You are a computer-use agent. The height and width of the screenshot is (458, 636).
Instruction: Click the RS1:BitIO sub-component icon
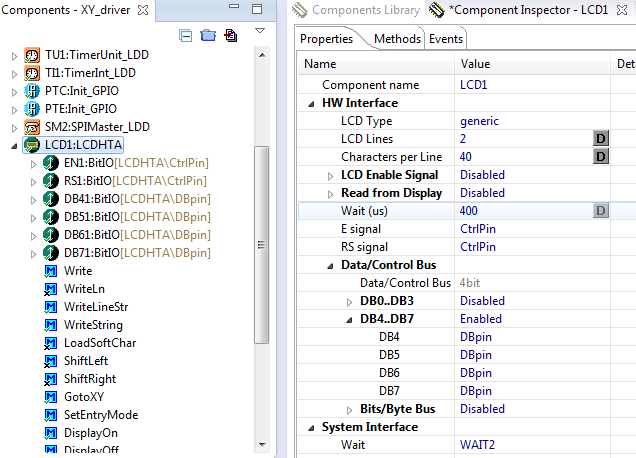pyautogui.click(x=51, y=181)
